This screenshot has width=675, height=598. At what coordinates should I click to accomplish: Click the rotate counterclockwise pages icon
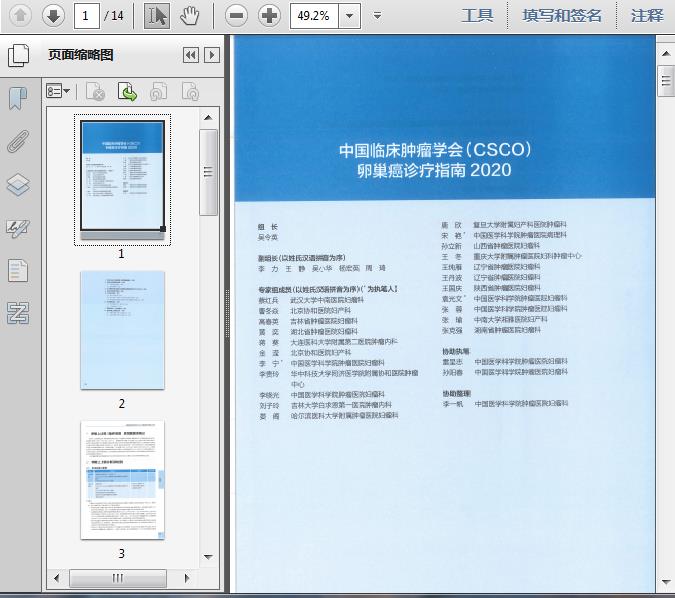click(158, 91)
